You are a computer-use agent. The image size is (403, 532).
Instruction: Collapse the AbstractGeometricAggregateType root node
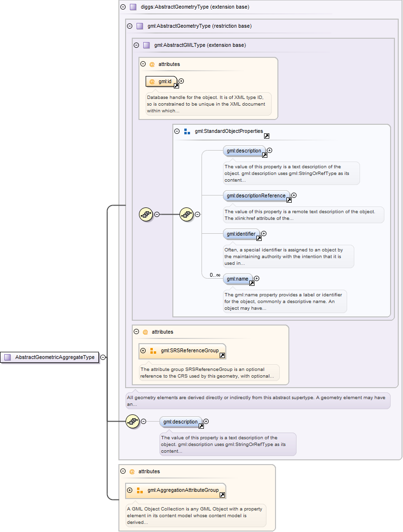tap(103, 357)
